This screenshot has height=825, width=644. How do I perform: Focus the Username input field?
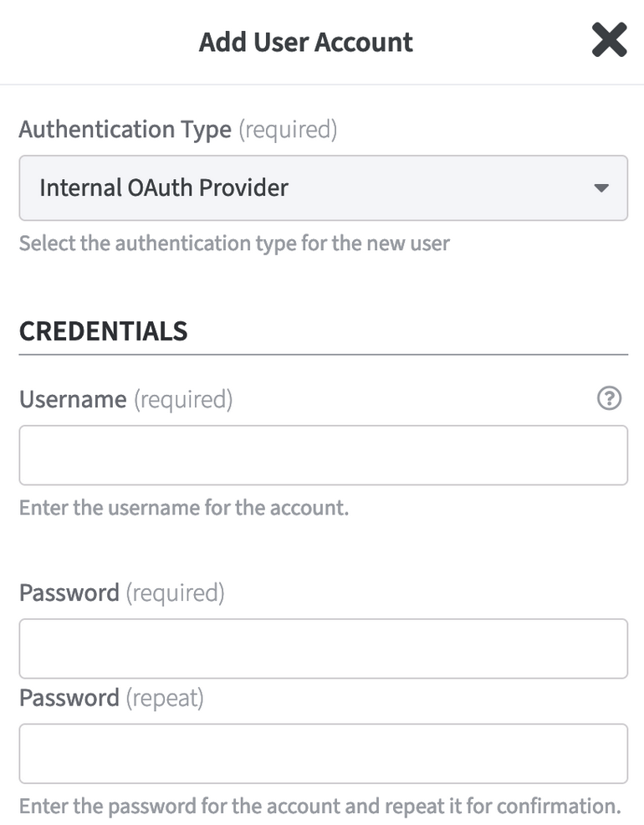click(323, 455)
